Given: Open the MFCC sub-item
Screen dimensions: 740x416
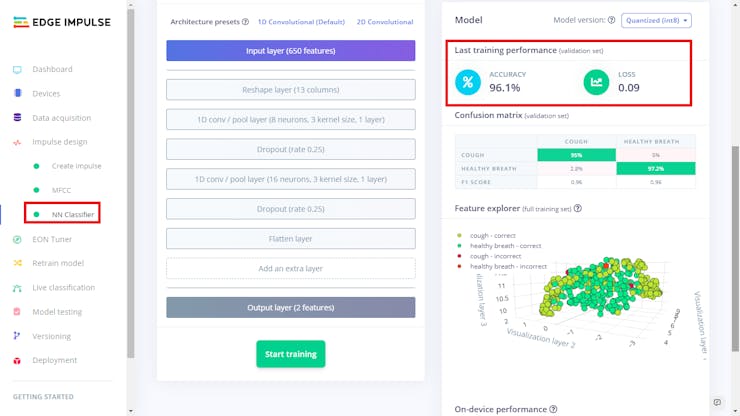Looking at the screenshot, I should (61, 190).
